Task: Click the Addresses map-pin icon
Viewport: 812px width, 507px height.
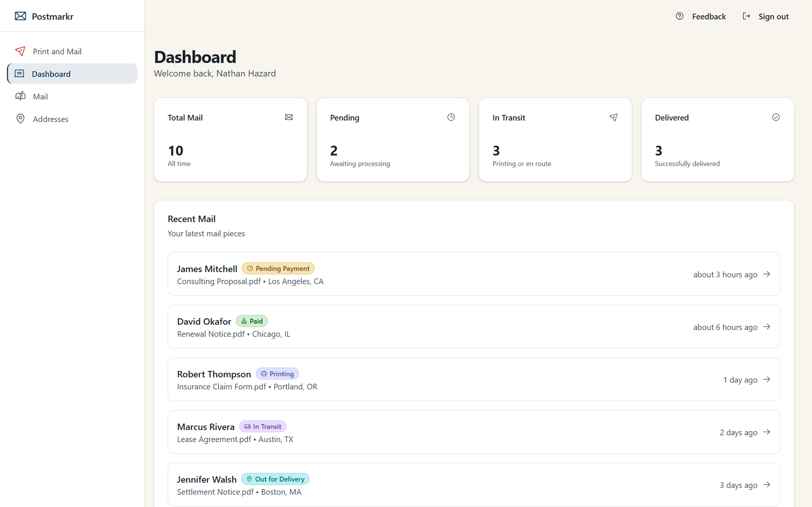Action: coord(20,119)
